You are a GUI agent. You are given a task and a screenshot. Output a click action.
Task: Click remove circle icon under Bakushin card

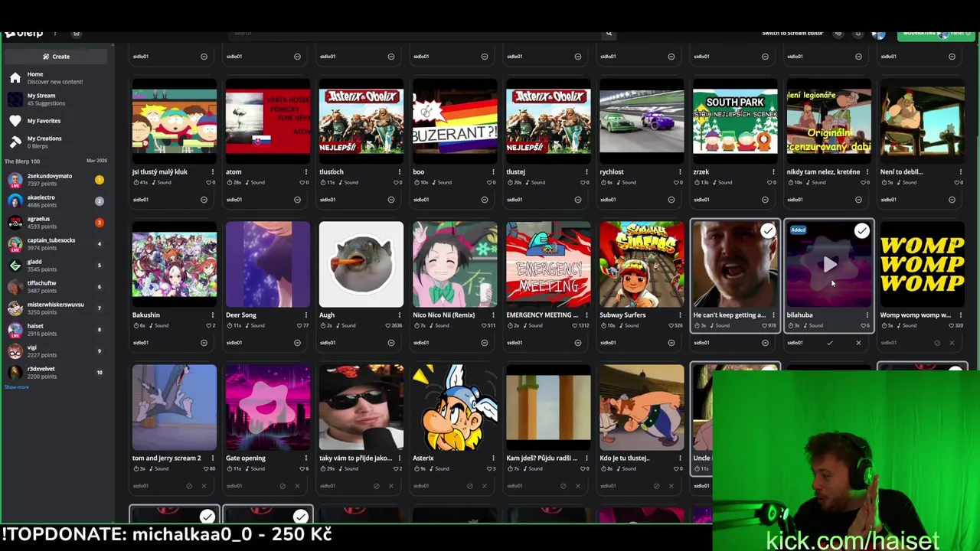(x=204, y=343)
